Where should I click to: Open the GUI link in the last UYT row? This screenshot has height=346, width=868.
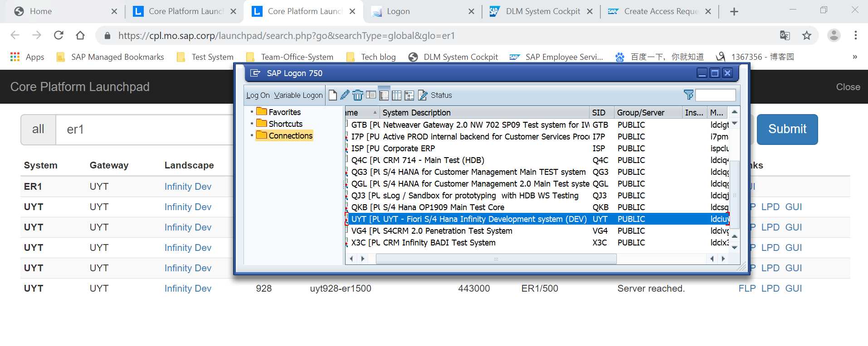point(794,288)
